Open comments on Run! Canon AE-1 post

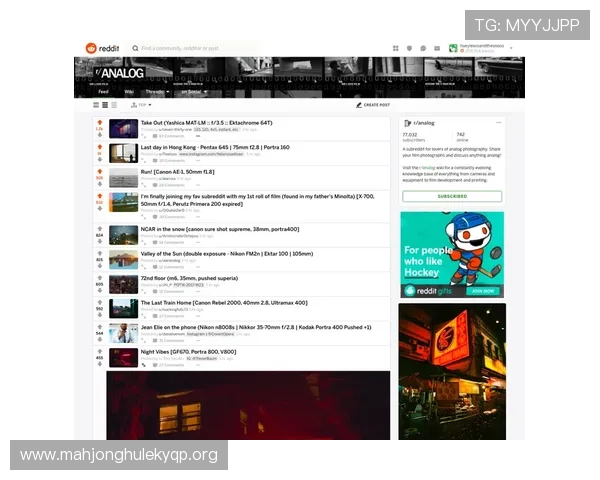(x=169, y=185)
